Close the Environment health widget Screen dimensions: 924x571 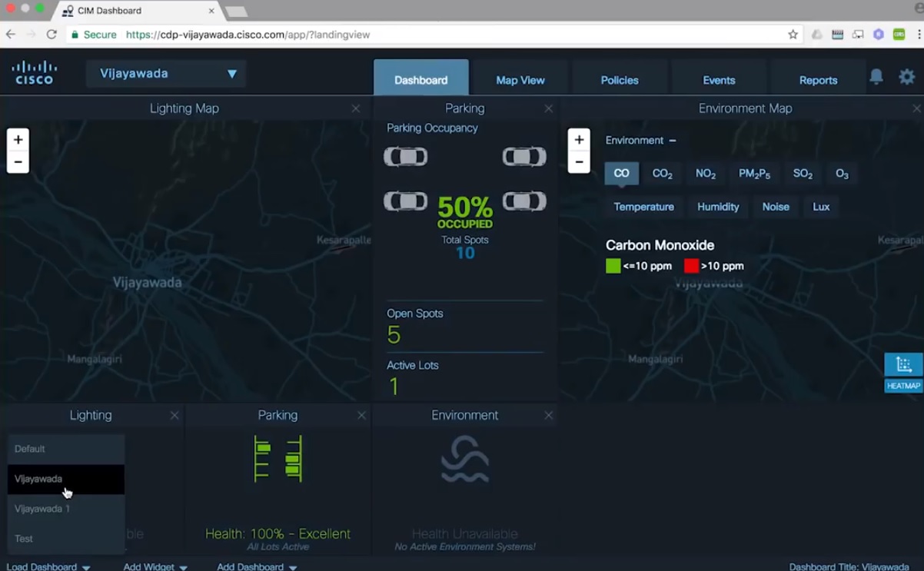[x=548, y=415]
